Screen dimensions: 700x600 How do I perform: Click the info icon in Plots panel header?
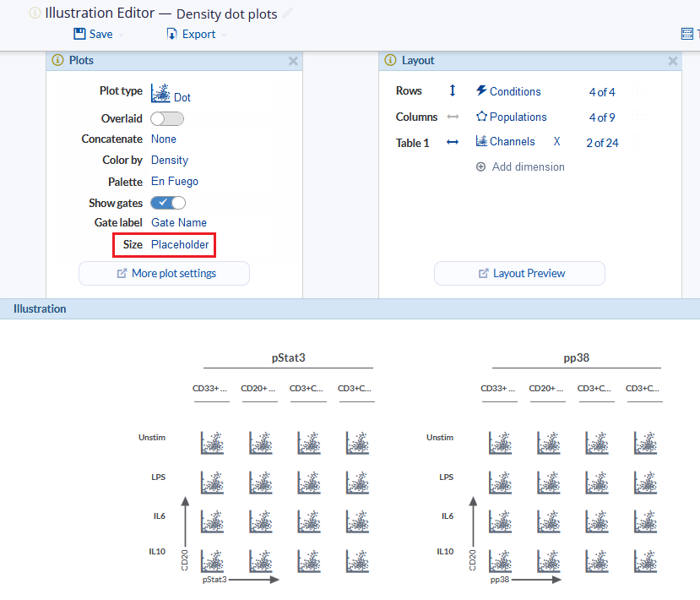click(58, 61)
